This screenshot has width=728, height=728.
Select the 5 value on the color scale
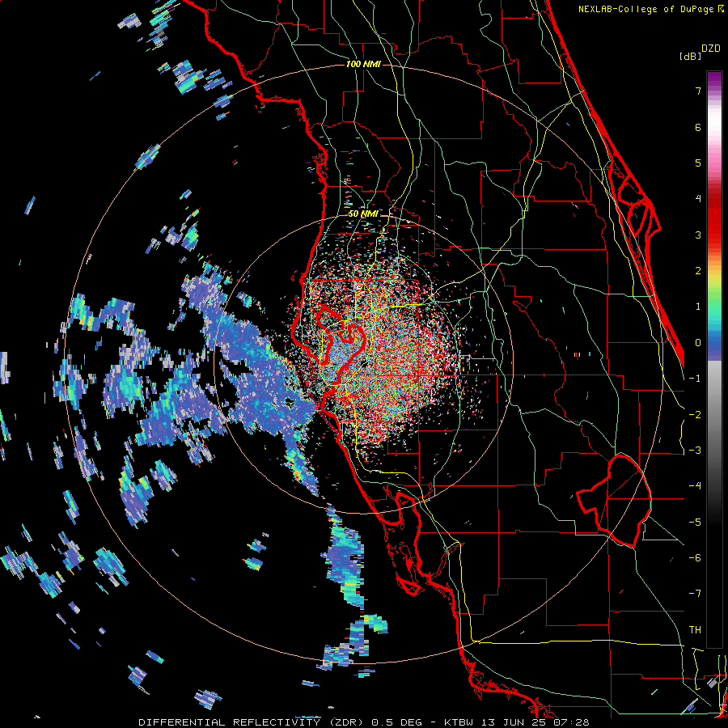click(x=698, y=163)
